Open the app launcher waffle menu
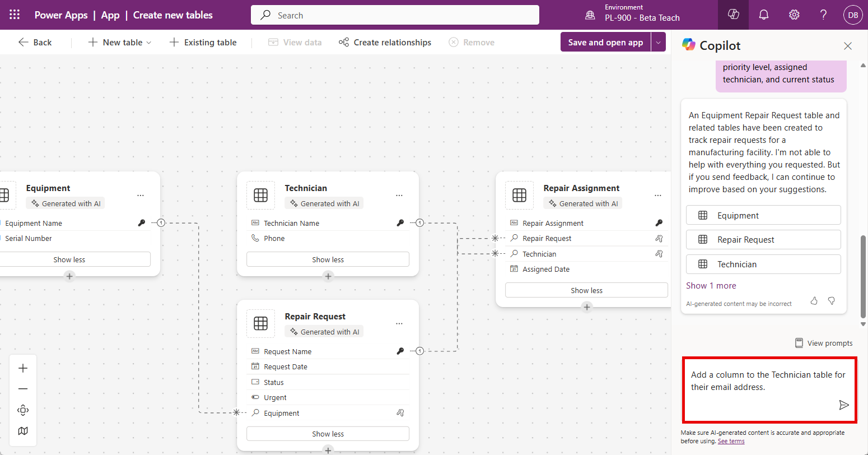868x455 pixels. coord(15,15)
